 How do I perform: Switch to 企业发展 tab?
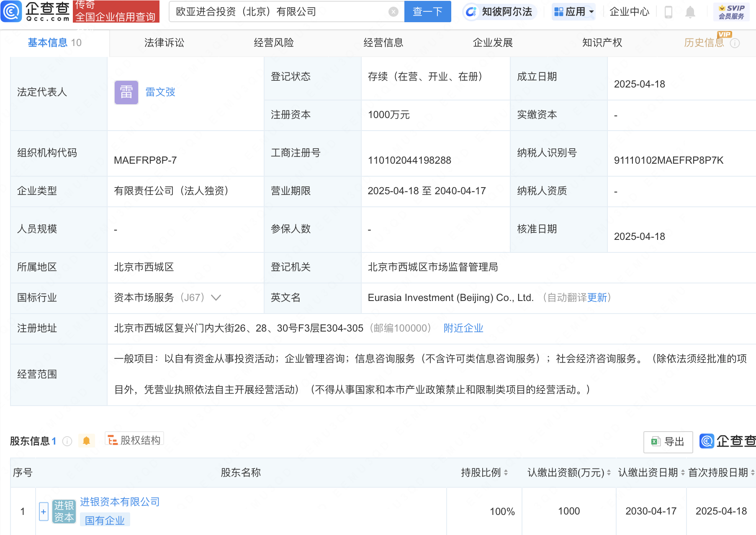pos(493,43)
